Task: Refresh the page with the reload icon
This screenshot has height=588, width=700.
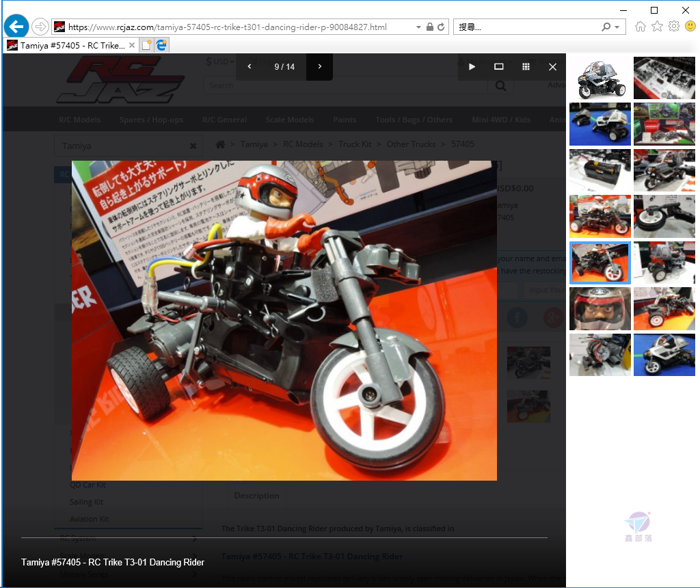Action: pos(441,27)
